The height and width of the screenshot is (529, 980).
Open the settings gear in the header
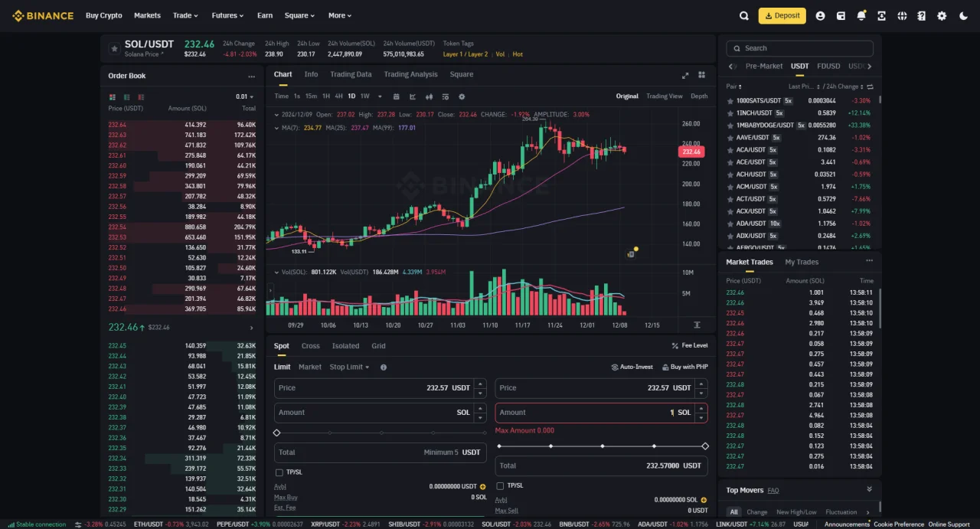(x=942, y=15)
